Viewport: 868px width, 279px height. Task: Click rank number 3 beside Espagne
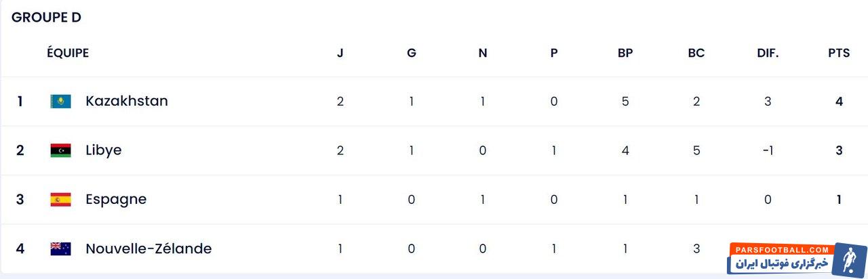(20, 200)
